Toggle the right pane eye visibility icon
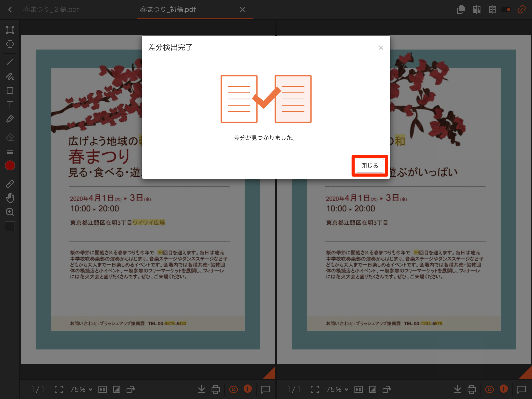Image resolution: width=532 pixels, height=399 pixels. click(x=489, y=389)
